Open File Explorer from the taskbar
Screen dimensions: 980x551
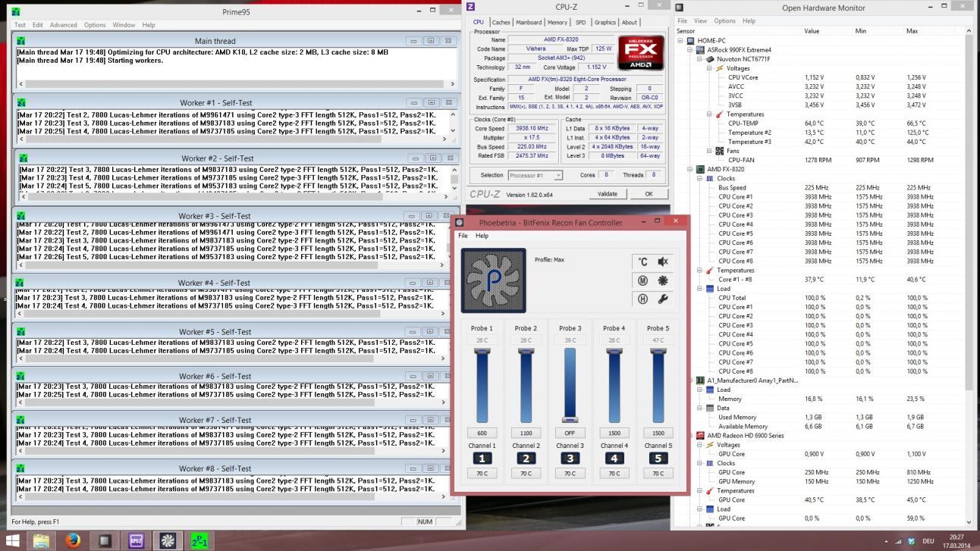[x=41, y=540]
